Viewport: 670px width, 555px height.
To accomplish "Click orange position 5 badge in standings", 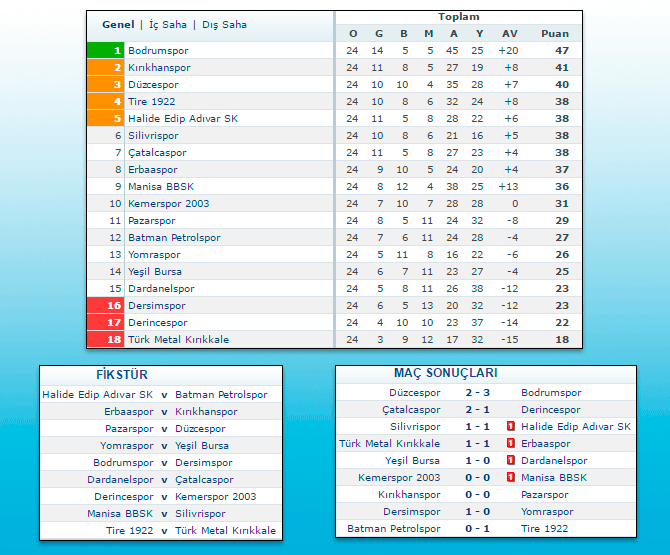I will click(x=105, y=118).
